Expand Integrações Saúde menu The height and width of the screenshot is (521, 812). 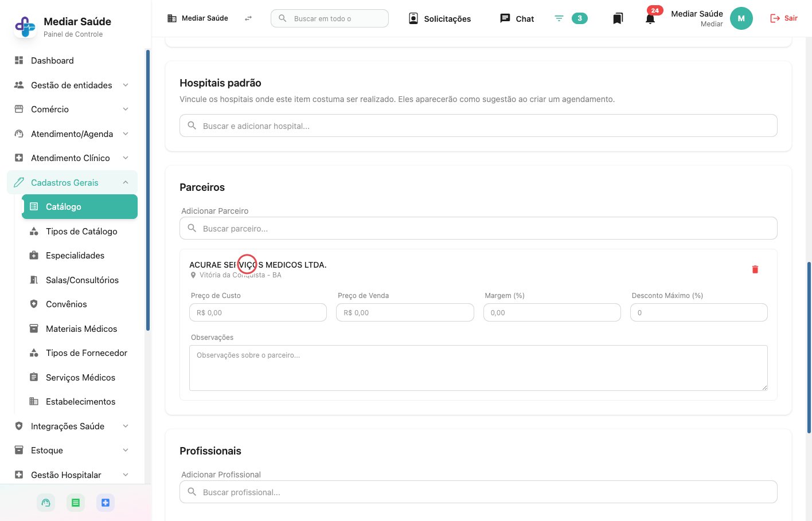click(72, 426)
